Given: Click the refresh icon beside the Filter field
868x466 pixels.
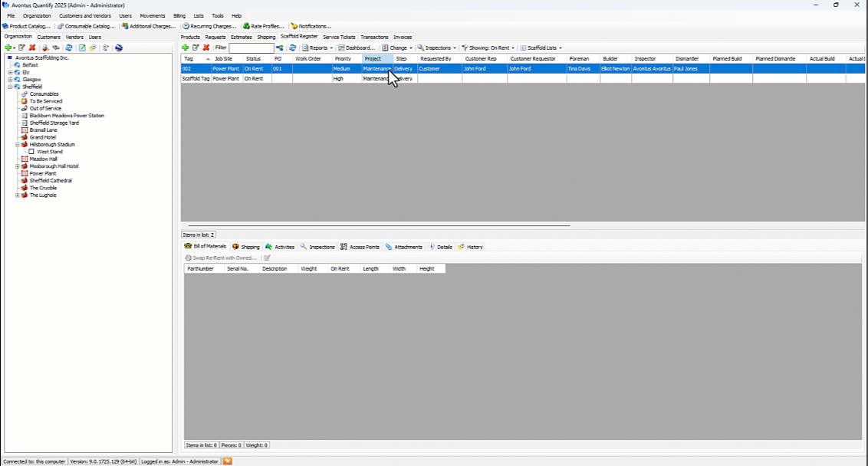Looking at the screenshot, I should click(292, 48).
